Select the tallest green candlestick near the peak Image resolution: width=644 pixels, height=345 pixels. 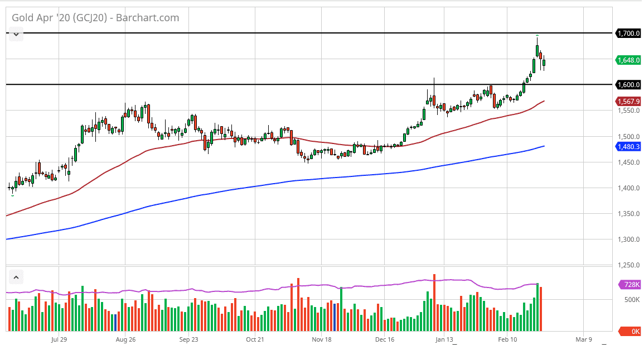pyautogui.click(x=537, y=50)
